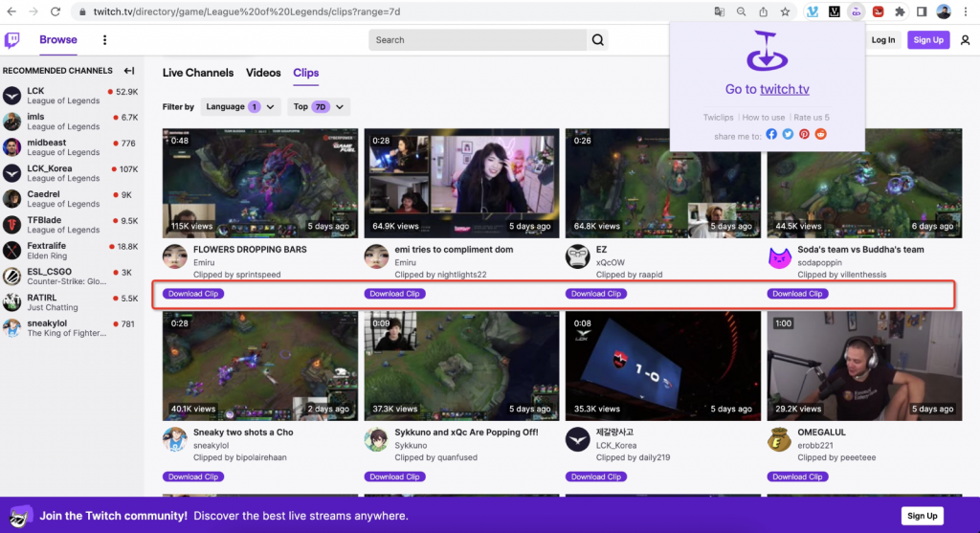Viewport: 980px width, 533px height.
Task: Download the FLOWERS DROPPING BARS clip
Action: point(193,294)
